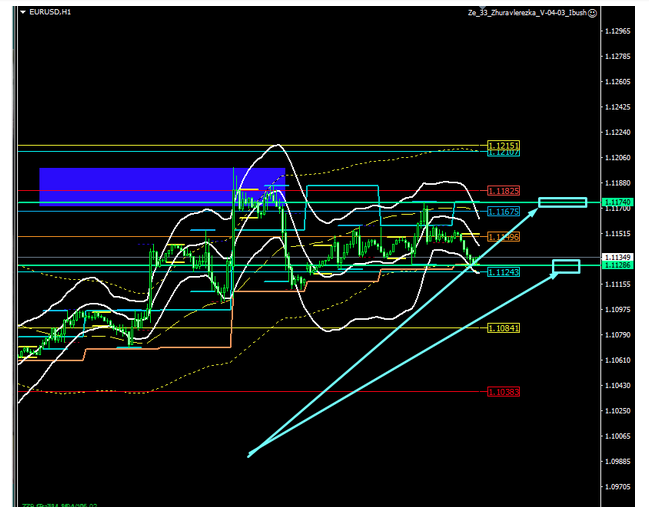This screenshot has height=521, width=649.
Task: Select the lower cyan target rectangle
Action: tap(566, 266)
